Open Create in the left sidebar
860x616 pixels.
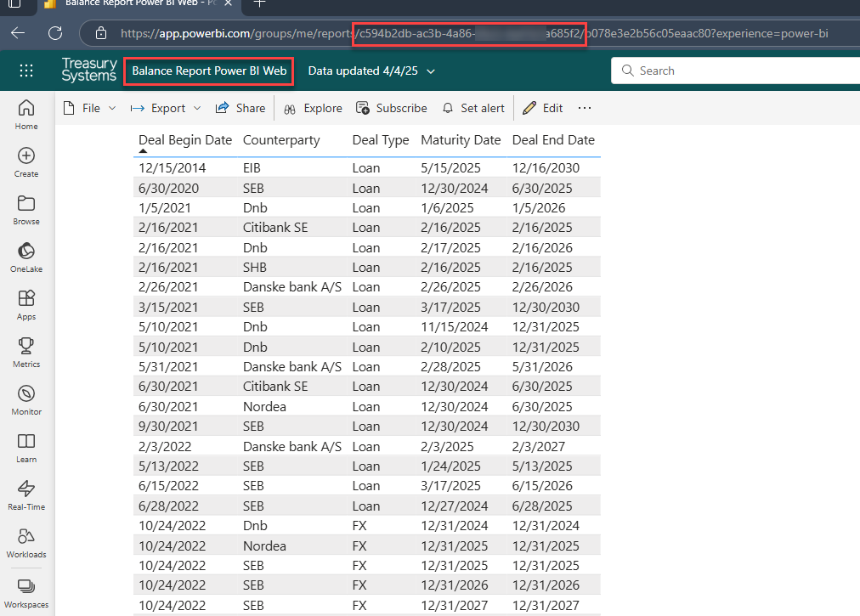[26, 162]
